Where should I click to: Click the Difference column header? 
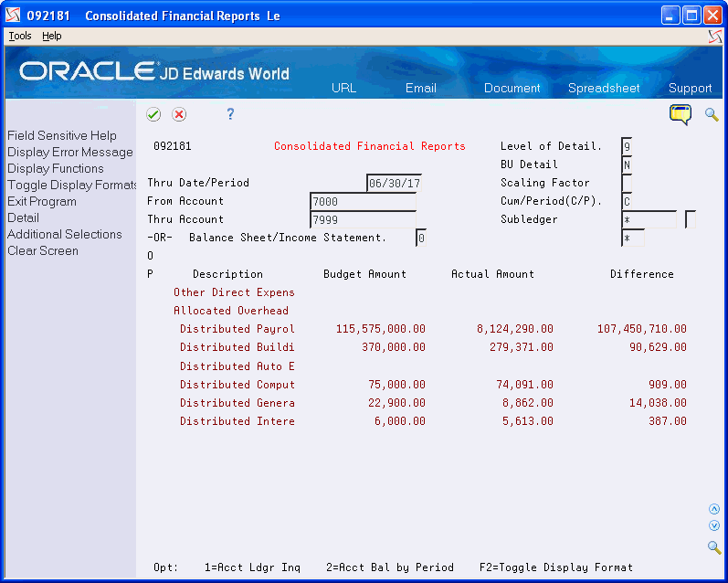[x=641, y=274]
